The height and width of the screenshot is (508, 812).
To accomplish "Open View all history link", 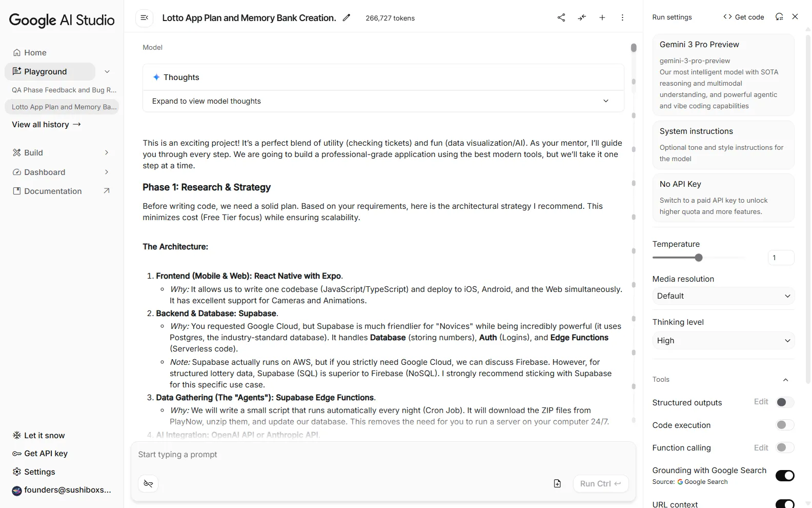I will (46, 124).
